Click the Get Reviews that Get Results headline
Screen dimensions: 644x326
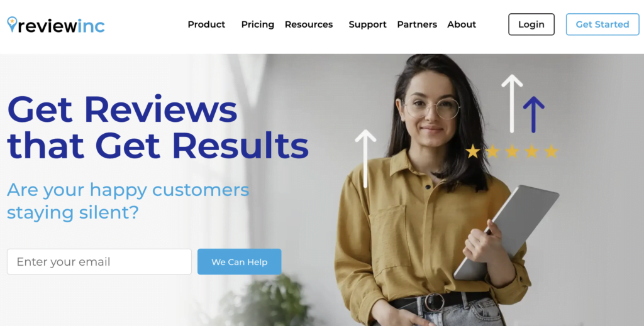click(x=158, y=127)
